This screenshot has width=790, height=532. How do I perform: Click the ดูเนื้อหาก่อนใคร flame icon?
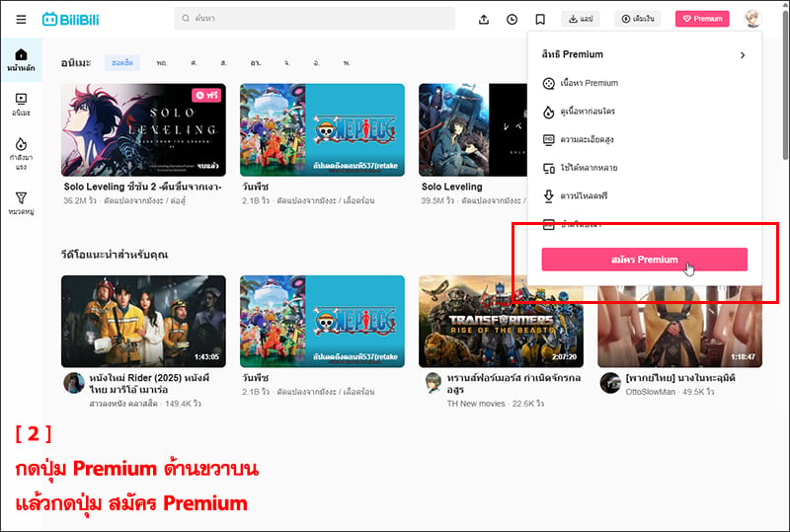(x=549, y=112)
